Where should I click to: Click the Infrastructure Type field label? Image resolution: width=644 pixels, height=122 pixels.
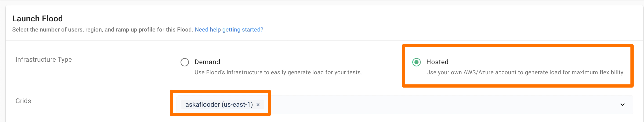tap(44, 59)
